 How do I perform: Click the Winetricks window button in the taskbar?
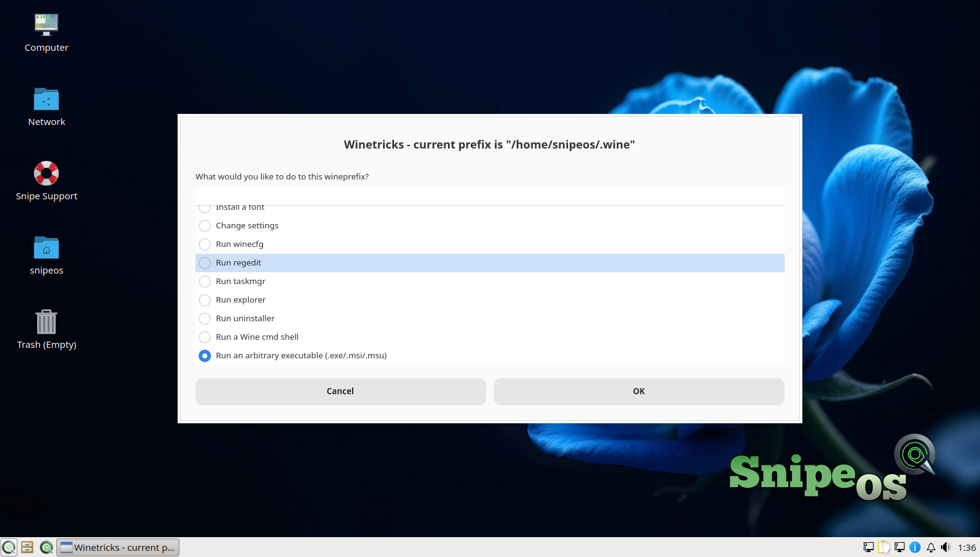tap(118, 547)
